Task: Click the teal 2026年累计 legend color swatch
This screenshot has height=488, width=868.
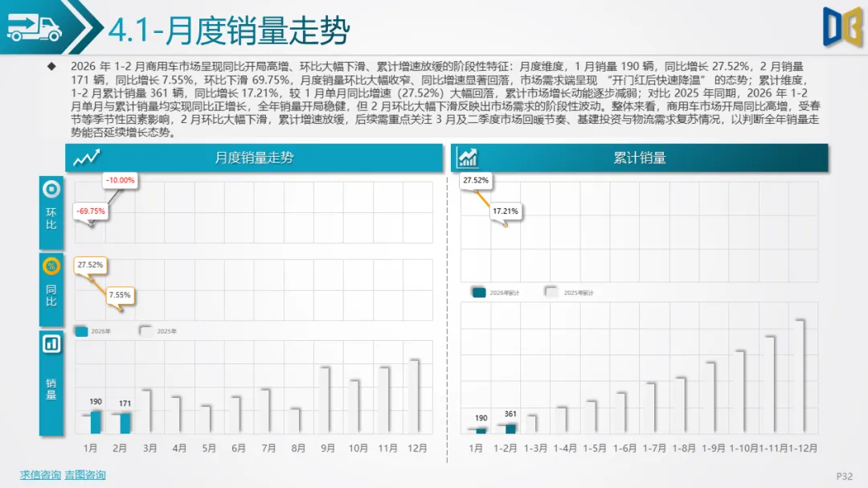Action: coord(479,293)
